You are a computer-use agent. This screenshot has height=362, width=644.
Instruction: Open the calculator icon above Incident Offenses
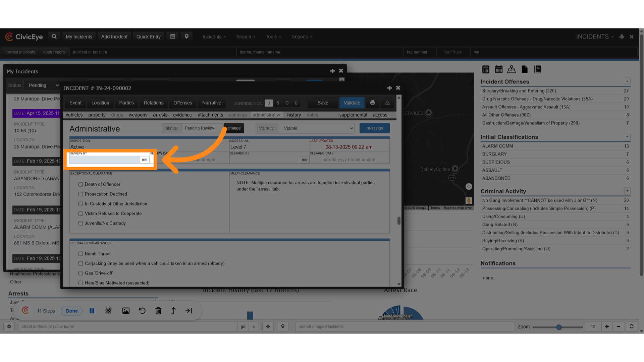(486, 69)
